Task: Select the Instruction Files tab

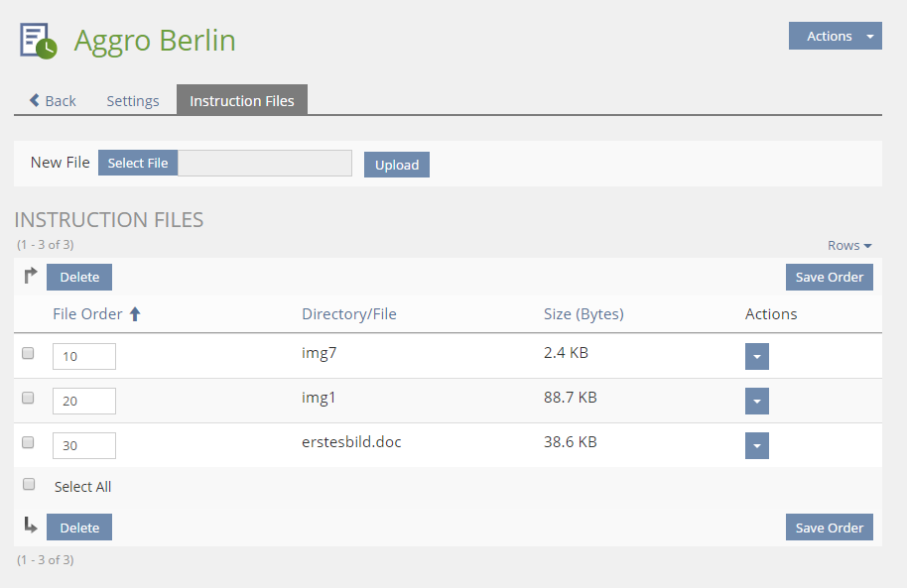Action: (242, 100)
